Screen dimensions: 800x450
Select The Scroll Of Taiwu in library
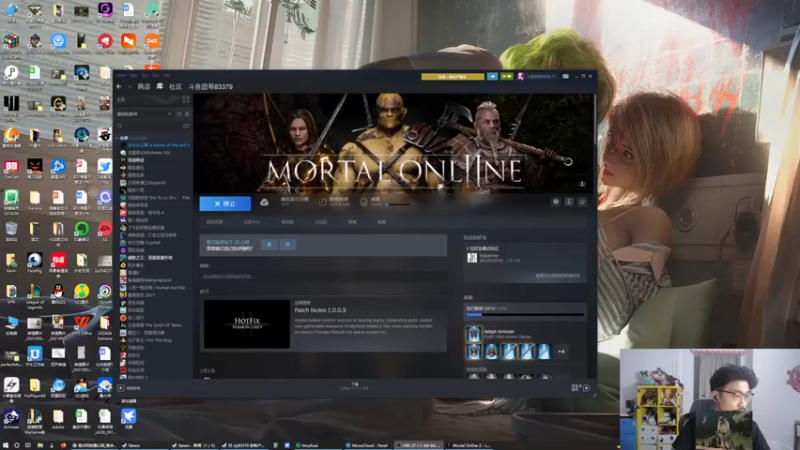point(151,325)
